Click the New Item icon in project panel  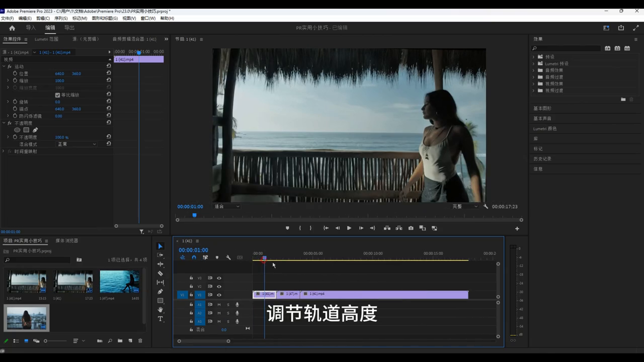point(130,341)
